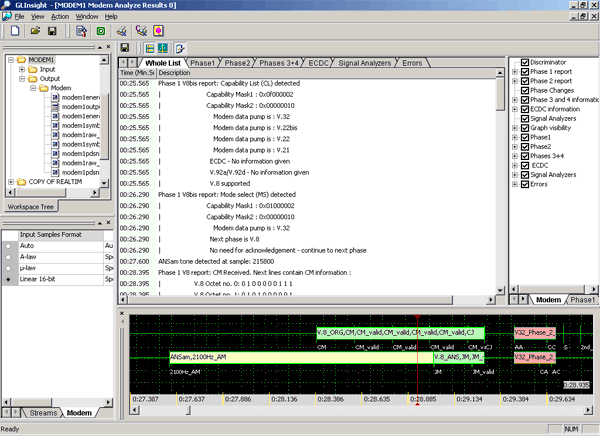Image resolution: width=600 pixels, height=436 pixels.
Task: Toggle the ECDC information checkbox
Action: tap(525, 109)
